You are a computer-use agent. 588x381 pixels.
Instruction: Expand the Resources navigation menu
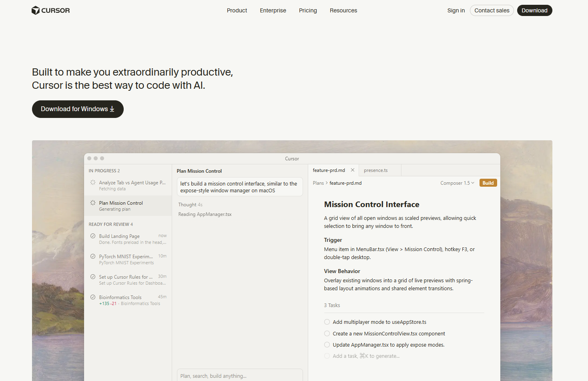point(343,10)
